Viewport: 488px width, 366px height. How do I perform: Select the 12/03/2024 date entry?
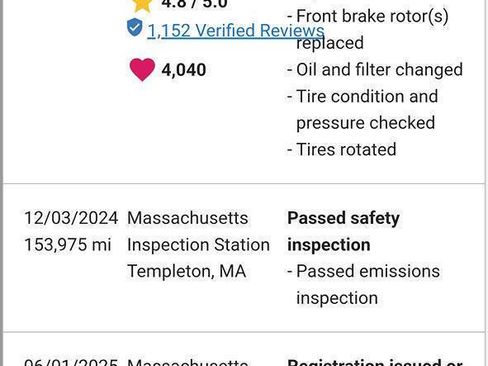point(71,218)
